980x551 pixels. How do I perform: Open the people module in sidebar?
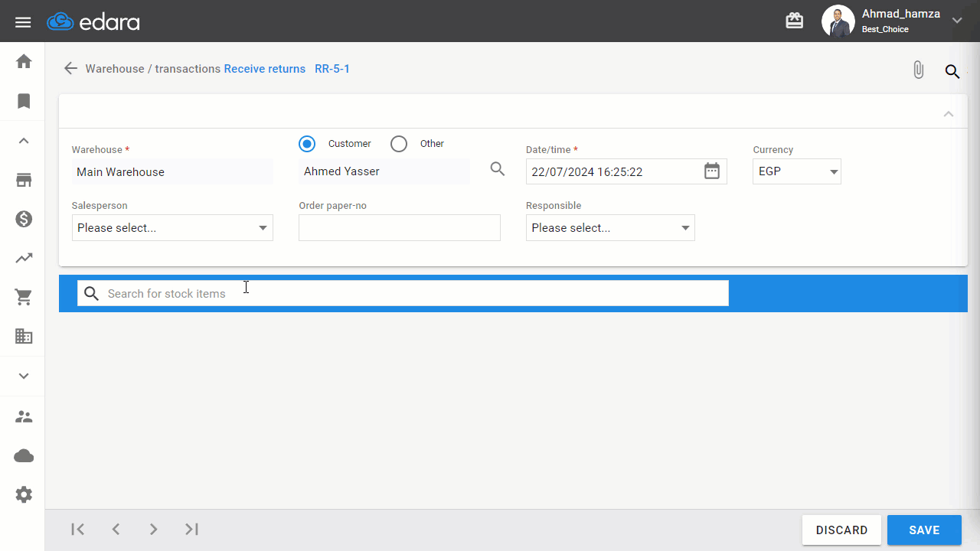coord(24,417)
